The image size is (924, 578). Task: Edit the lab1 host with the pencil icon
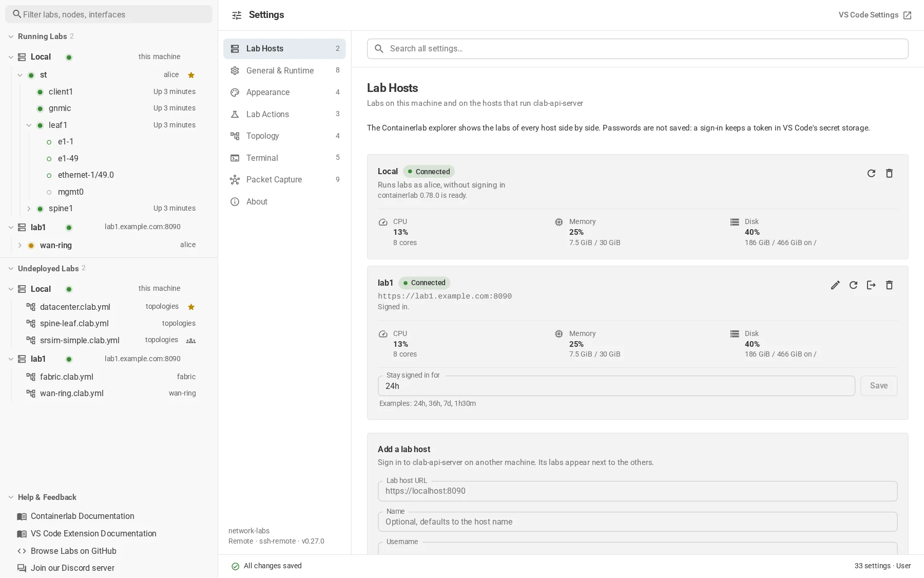[x=835, y=285]
